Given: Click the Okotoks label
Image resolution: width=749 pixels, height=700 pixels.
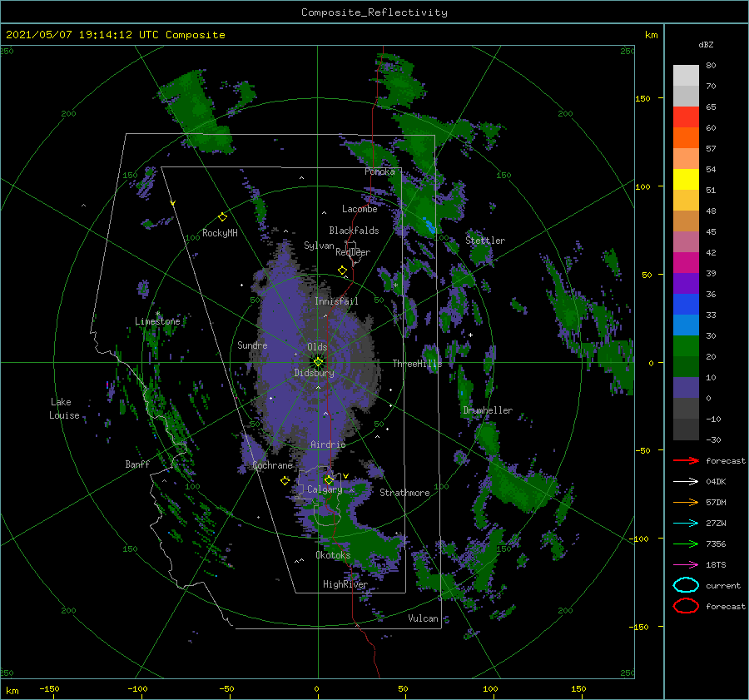Looking at the screenshot, I should [333, 555].
